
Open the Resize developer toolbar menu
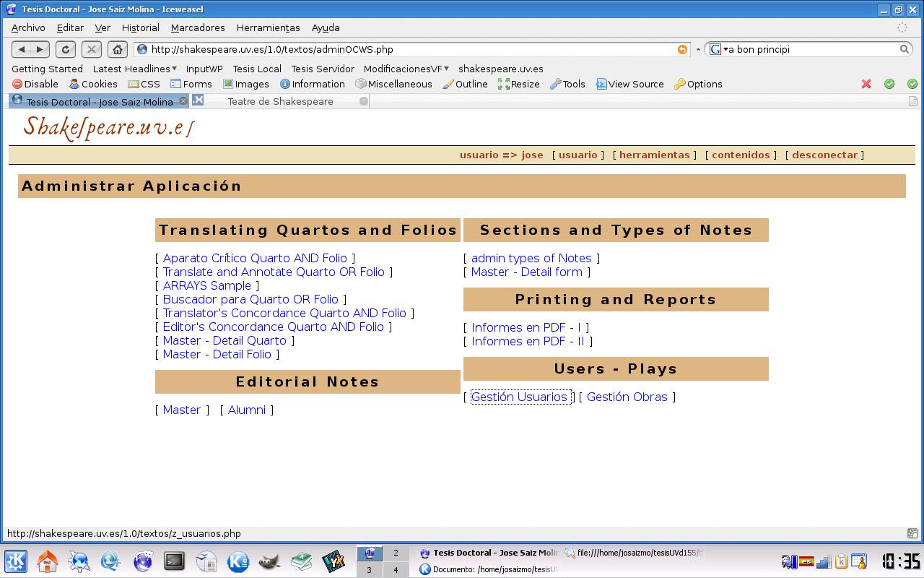click(x=519, y=84)
